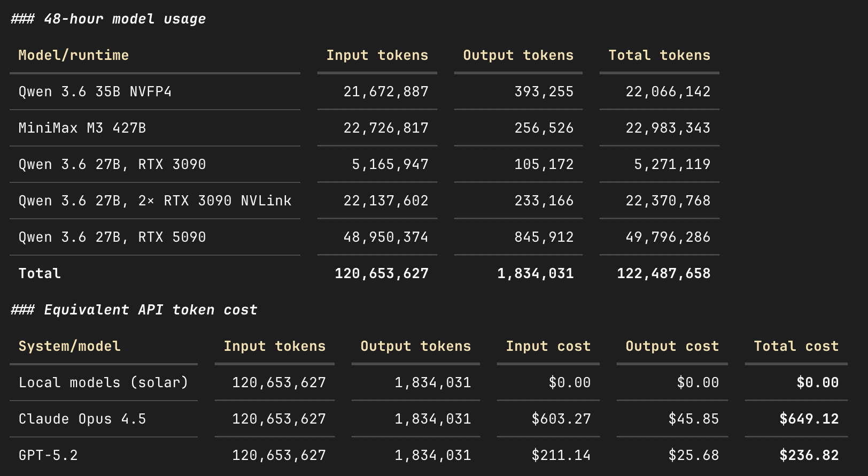The width and height of the screenshot is (868, 476).
Task: Click the "GPT-5.2" row label
Action: tap(48, 455)
